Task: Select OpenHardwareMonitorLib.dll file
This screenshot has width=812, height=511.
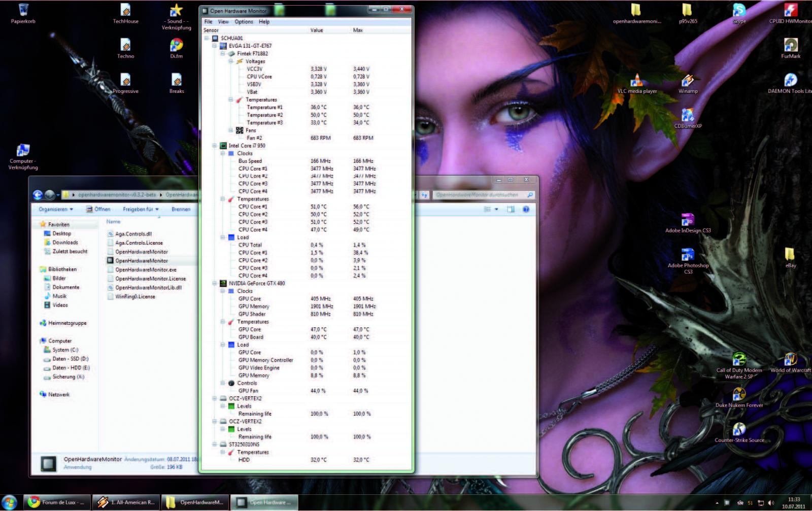Action: (x=144, y=287)
